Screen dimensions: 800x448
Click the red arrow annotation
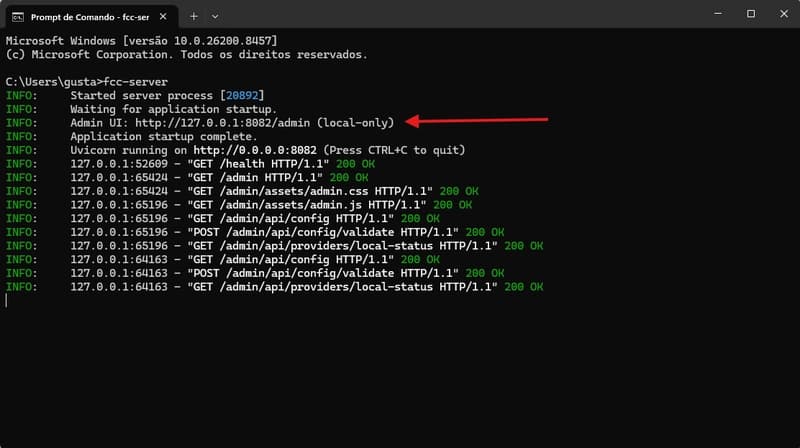pos(477,121)
